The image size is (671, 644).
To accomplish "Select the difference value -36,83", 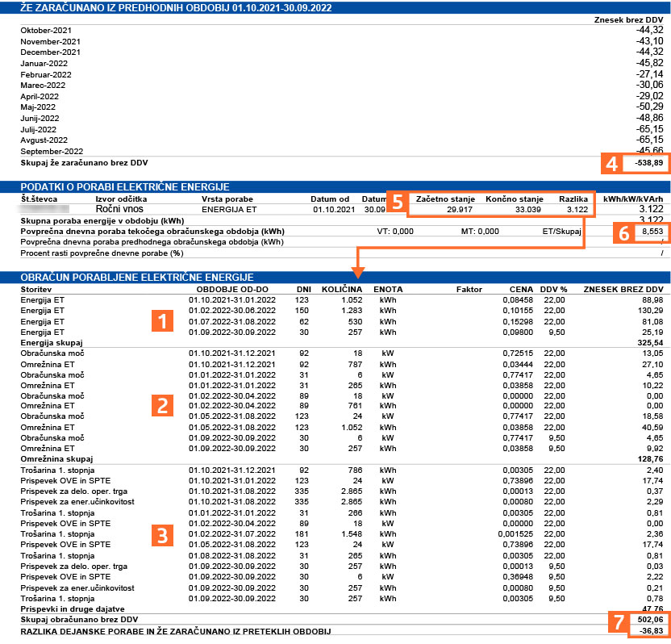I will coord(651,631).
